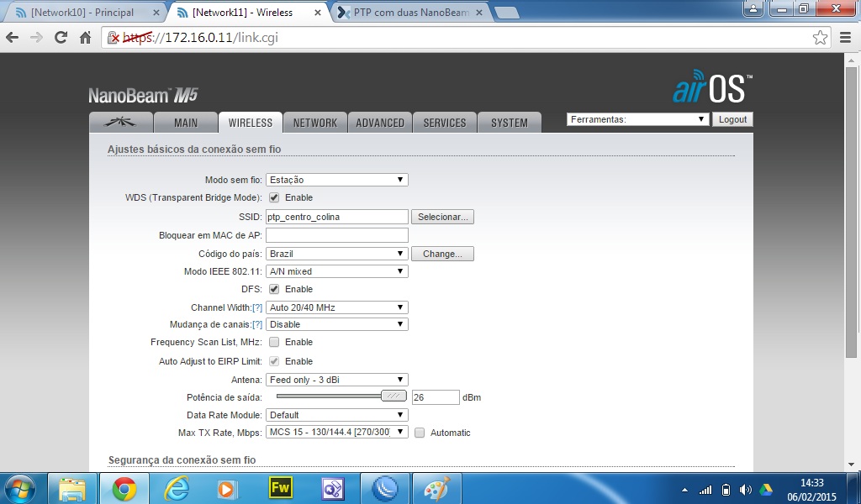This screenshot has width=861, height=504.
Task: Check Automatic Max TX Rate box
Action: pos(420,433)
